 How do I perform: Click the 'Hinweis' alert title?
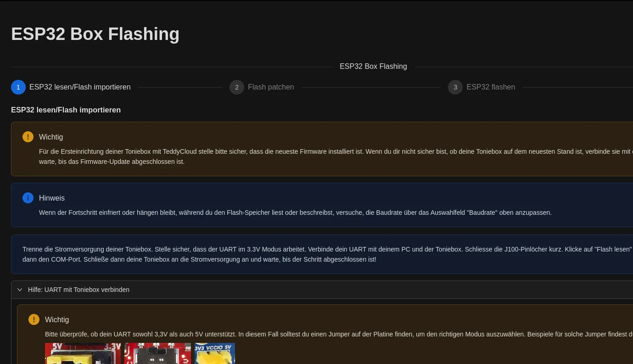52,198
